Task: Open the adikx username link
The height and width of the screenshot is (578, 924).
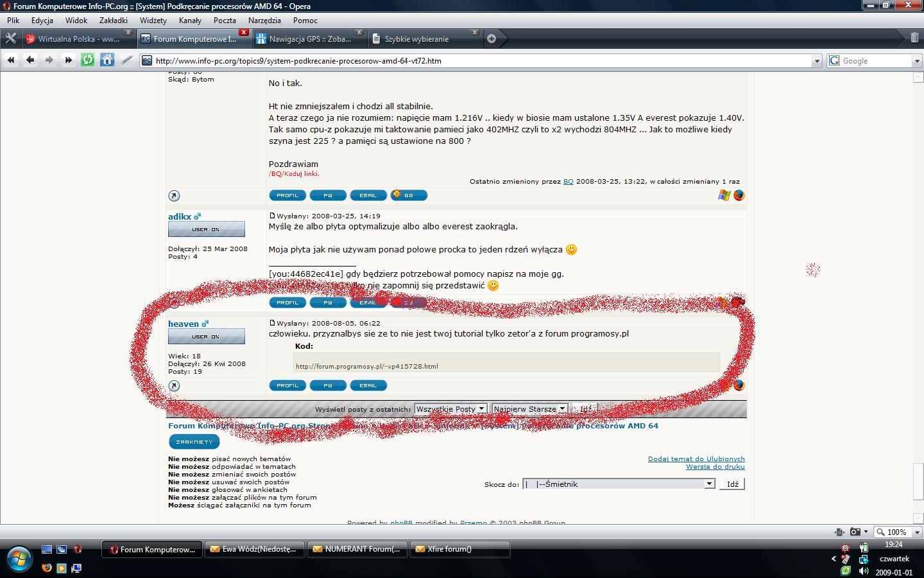Action: (x=180, y=216)
